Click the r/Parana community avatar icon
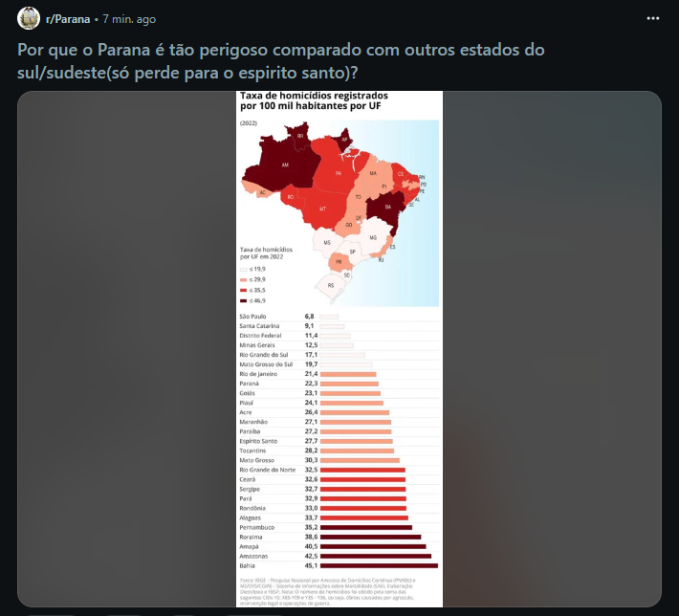The height and width of the screenshot is (616, 679). [x=29, y=18]
